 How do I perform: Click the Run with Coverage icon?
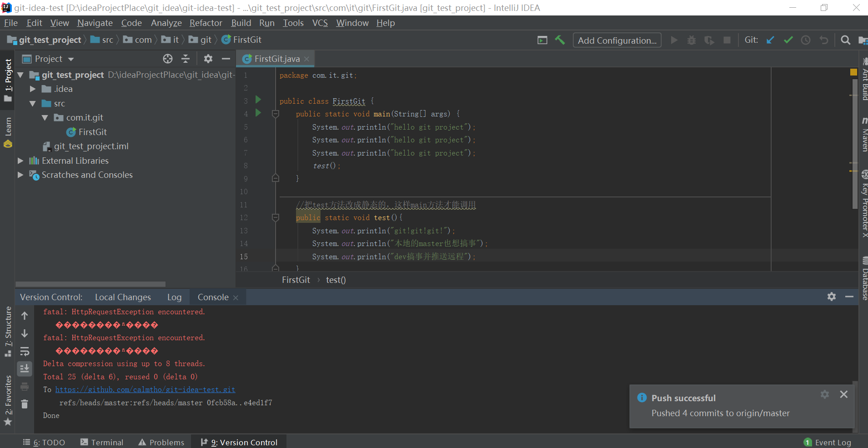(x=709, y=40)
